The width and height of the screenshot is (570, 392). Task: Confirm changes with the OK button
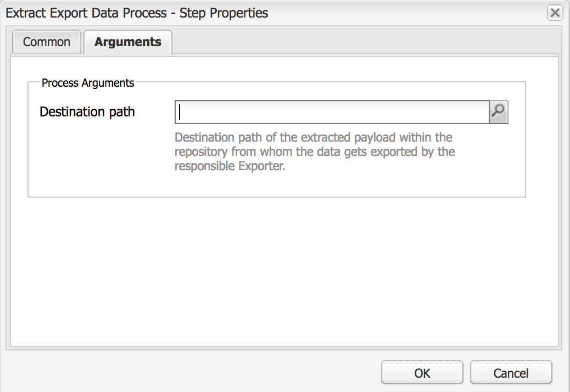pos(422,373)
